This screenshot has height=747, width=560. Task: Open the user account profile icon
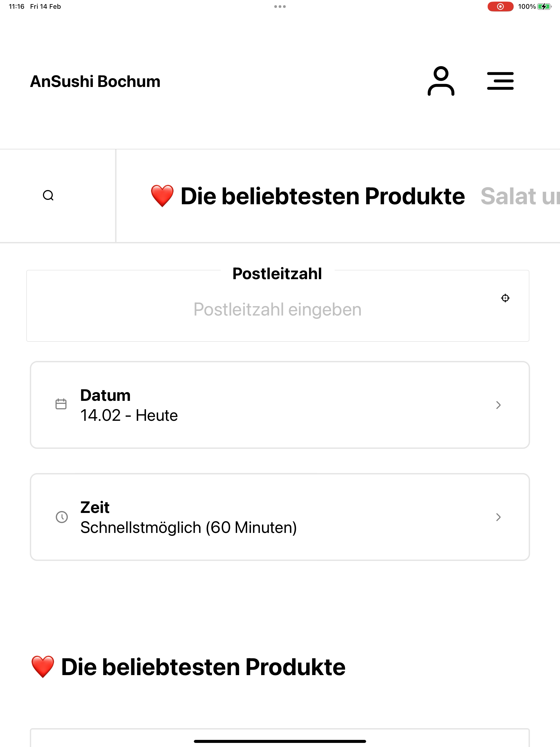click(441, 81)
